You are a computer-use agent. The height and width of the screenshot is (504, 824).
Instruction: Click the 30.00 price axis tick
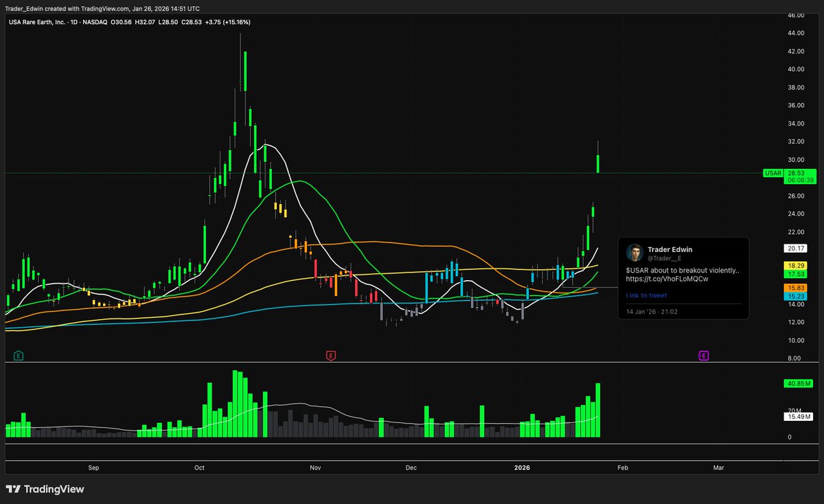point(796,160)
